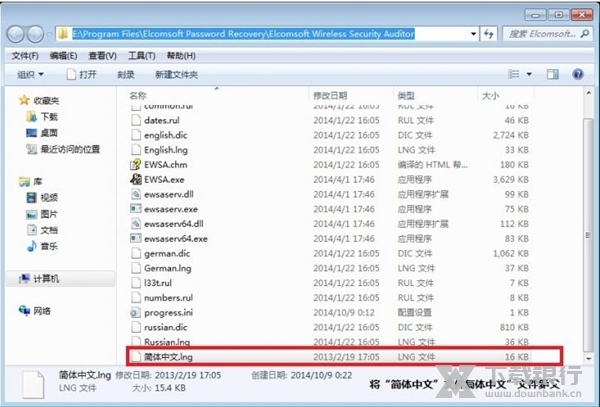The height and width of the screenshot is (407, 600).
Task: Click the dates.rul file icon
Action: 136,120
